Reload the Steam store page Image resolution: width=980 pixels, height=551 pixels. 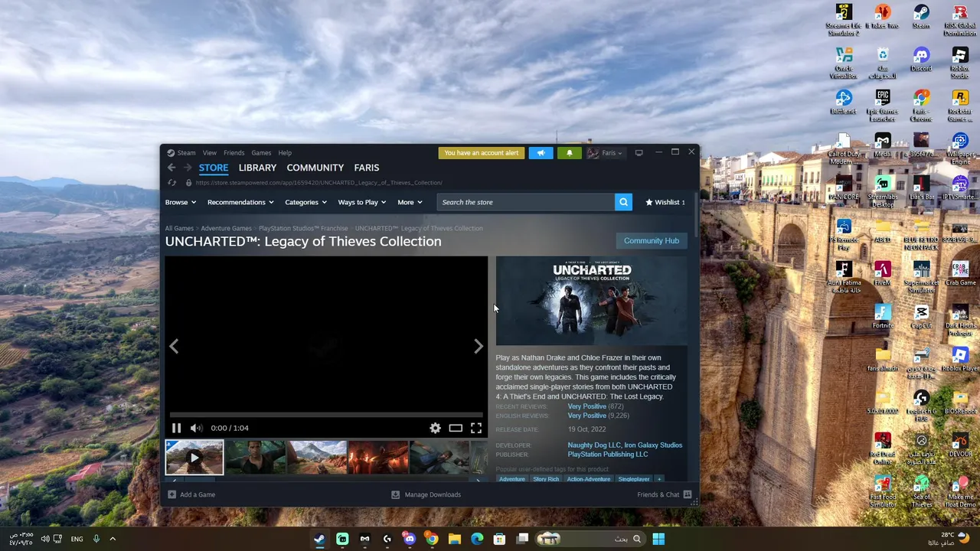click(x=171, y=183)
